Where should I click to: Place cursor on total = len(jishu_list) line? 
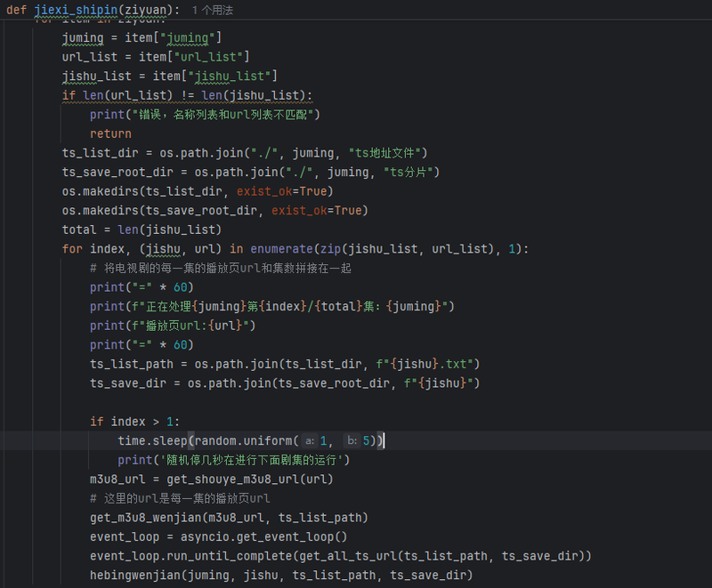[x=141, y=230]
